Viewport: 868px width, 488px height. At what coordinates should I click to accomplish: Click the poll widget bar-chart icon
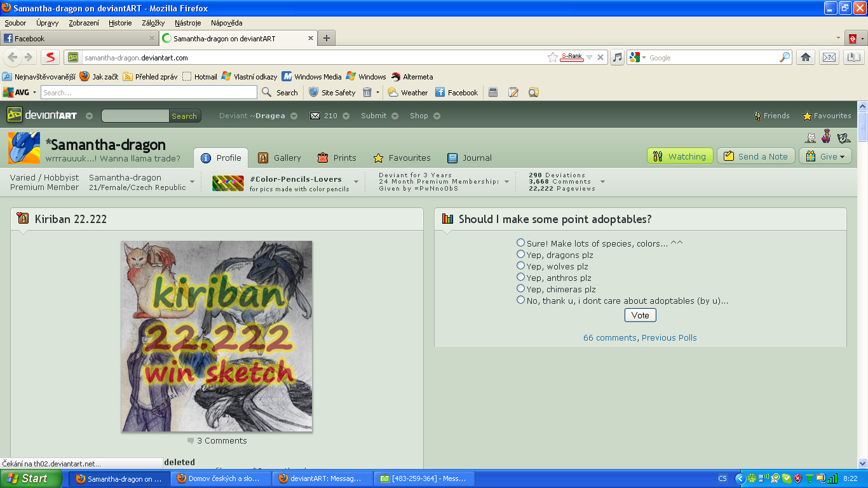[x=447, y=219]
